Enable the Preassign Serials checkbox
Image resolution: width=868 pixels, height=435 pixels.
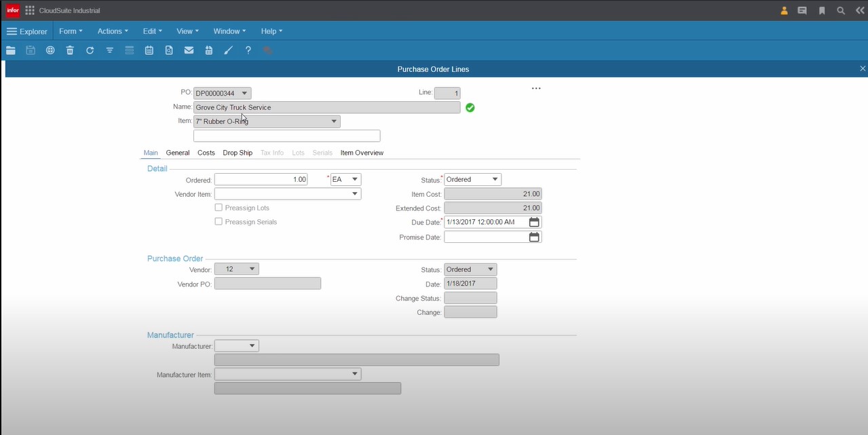pyautogui.click(x=219, y=222)
